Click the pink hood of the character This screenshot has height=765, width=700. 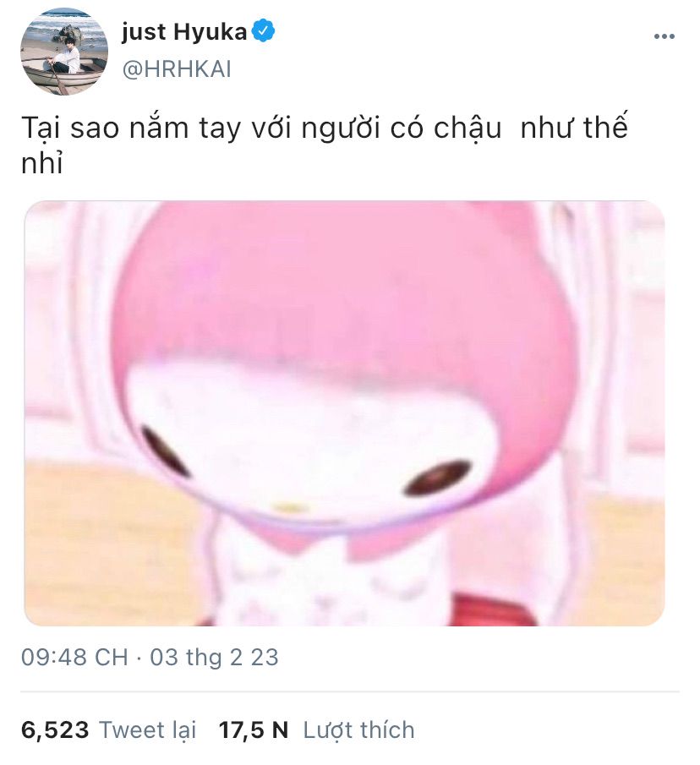[342, 303]
